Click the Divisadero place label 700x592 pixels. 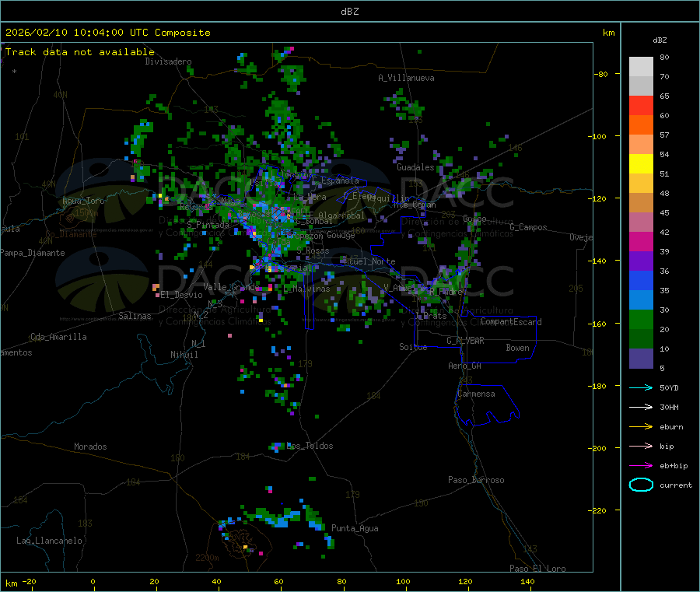168,61
